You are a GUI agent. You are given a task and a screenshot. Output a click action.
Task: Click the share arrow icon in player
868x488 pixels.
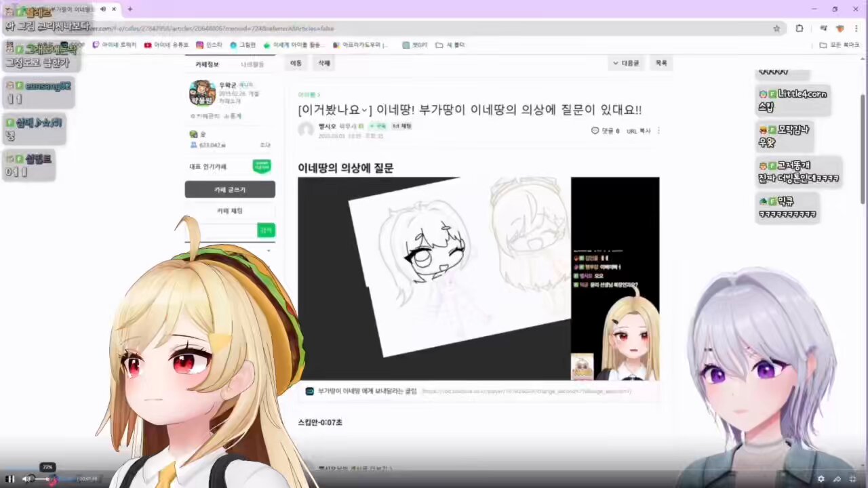[x=837, y=479]
